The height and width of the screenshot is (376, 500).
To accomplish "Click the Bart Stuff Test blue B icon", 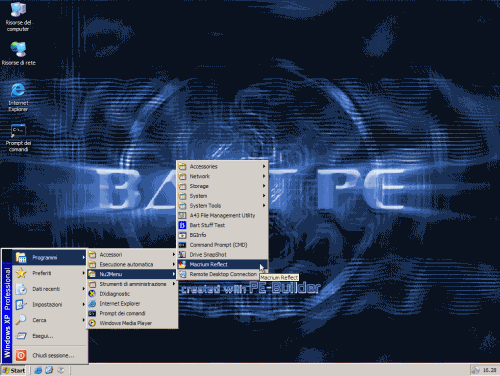I will (182, 225).
